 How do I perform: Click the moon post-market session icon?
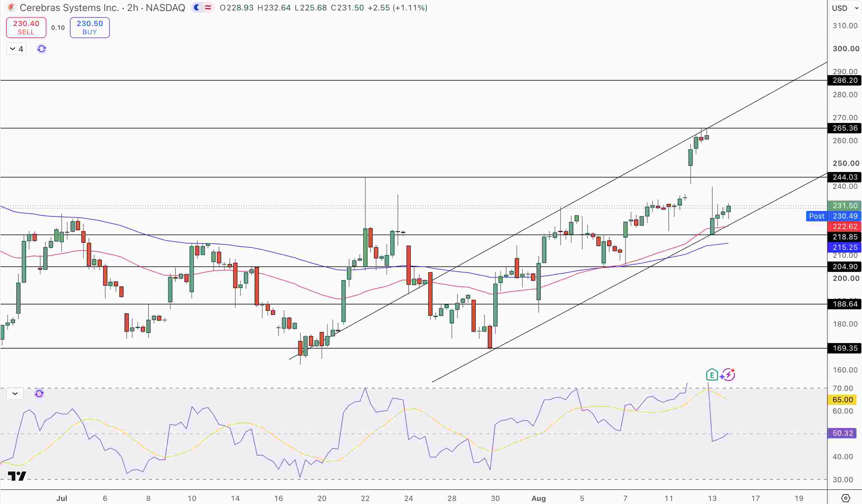tap(197, 8)
